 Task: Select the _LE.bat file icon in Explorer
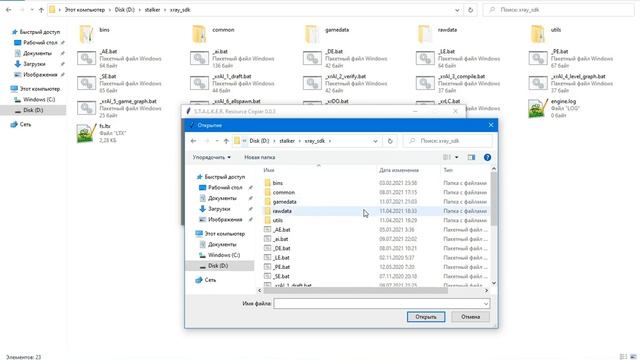425,58
